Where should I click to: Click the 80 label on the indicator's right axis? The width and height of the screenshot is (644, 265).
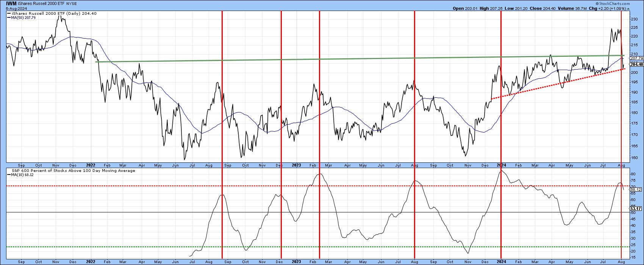coord(632,174)
